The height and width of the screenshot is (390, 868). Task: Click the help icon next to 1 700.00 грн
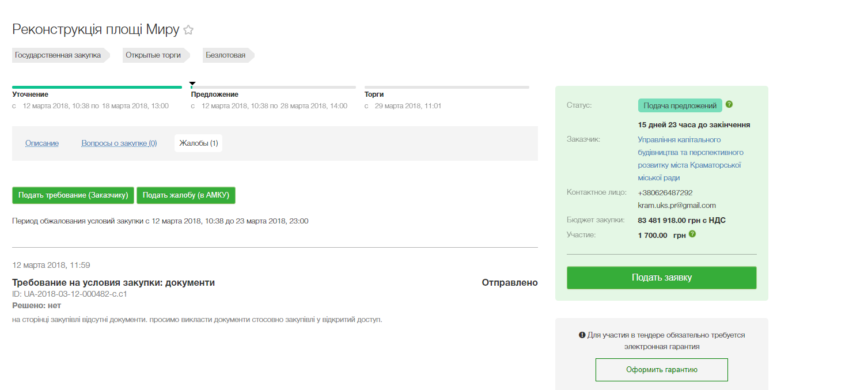[692, 234]
